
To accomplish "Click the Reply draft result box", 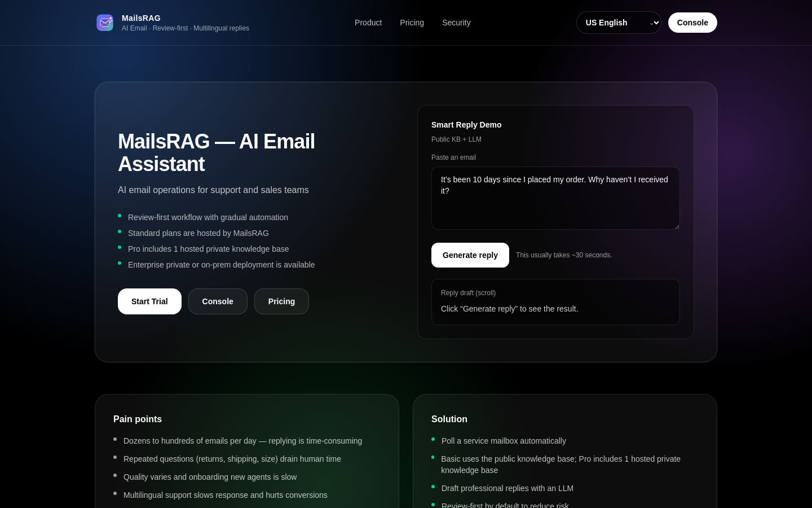I will coord(555,302).
